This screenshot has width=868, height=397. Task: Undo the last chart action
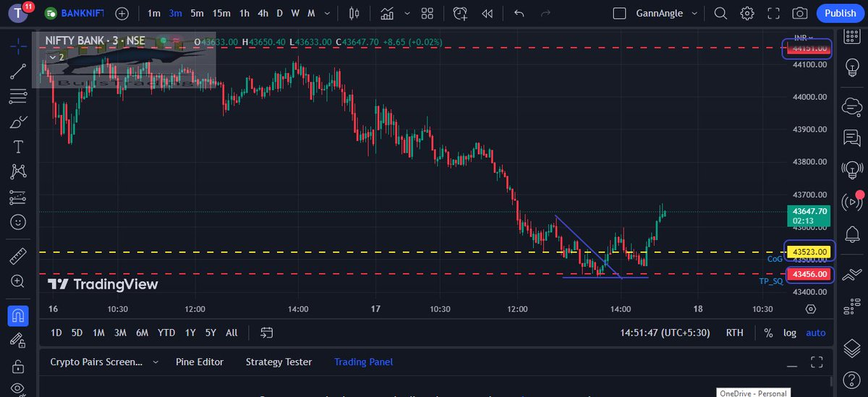[x=519, y=13]
